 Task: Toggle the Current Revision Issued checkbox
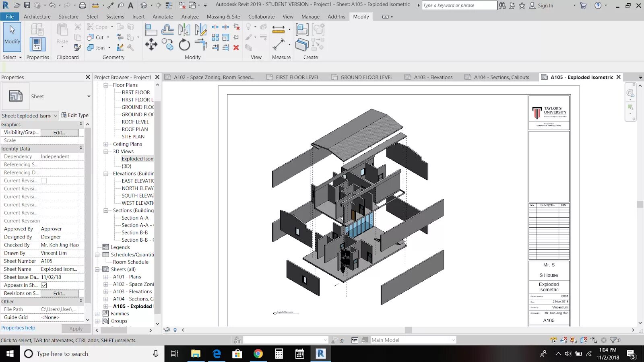pos(44,181)
